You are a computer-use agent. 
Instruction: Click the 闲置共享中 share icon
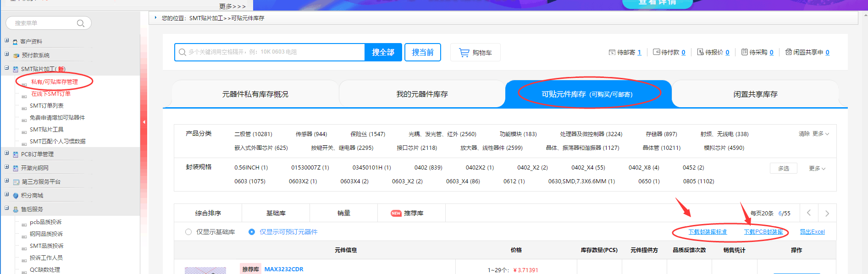point(788,52)
